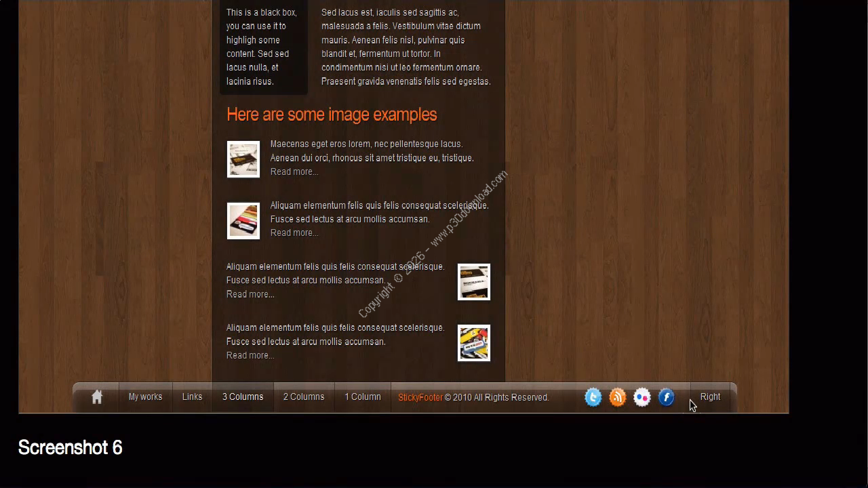Click the orange RSS feed icon
Screen dimensions: 868x488
[618, 397]
